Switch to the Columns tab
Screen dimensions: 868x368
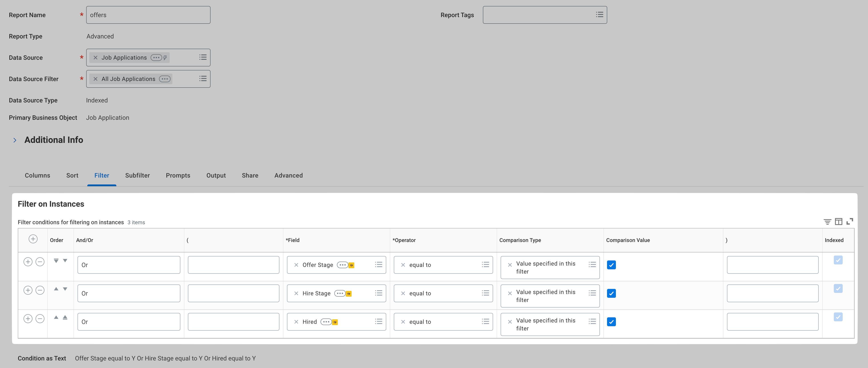pos(37,175)
